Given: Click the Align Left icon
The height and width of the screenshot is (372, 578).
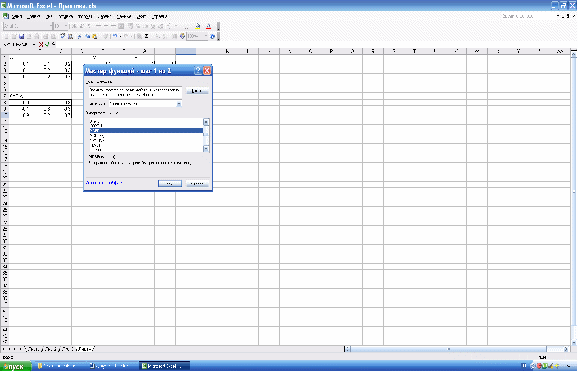Looking at the screenshot, I should 98,26.
